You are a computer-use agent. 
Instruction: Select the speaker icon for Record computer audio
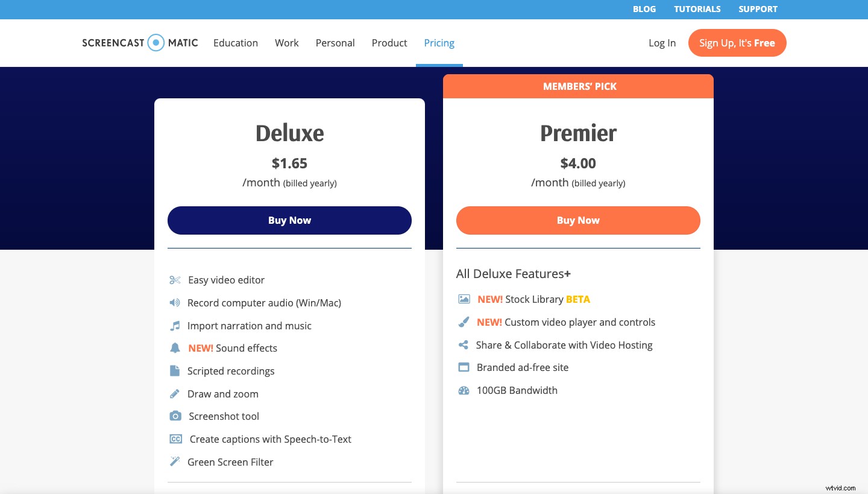(175, 303)
